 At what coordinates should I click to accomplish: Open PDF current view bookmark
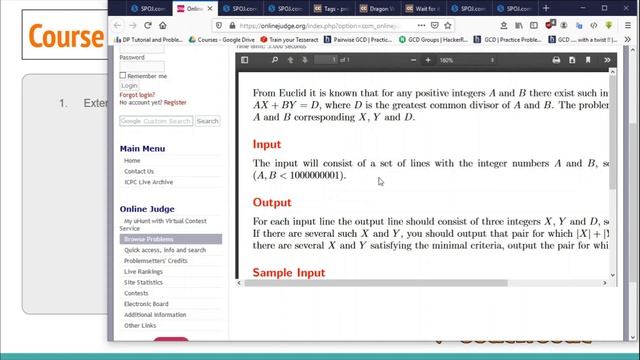click(588, 60)
